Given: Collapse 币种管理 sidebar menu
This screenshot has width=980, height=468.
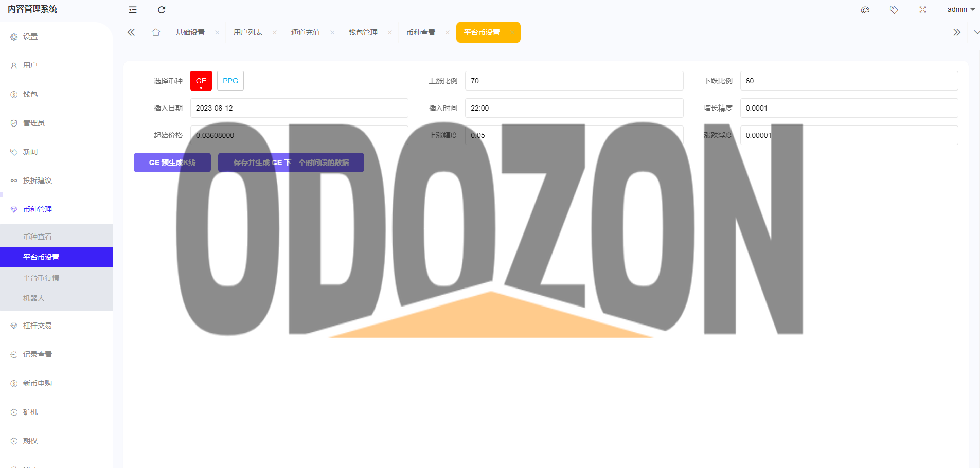Looking at the screenshot, I should click(x=57, y=209).
